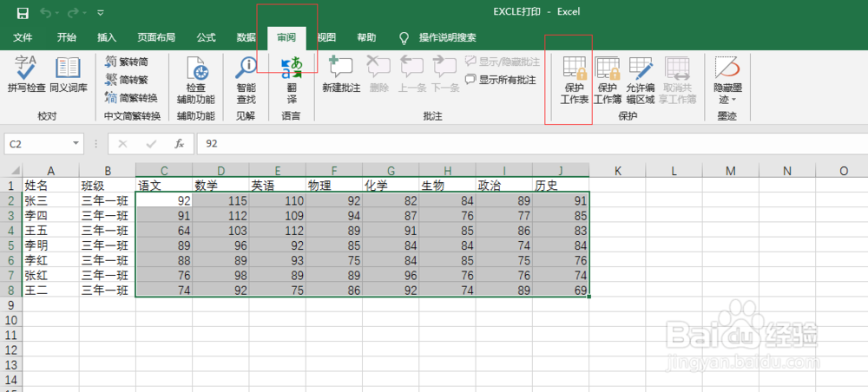Click header cell 物理
The height and width of the screenshot is (392, 868).
click(334, 186)
